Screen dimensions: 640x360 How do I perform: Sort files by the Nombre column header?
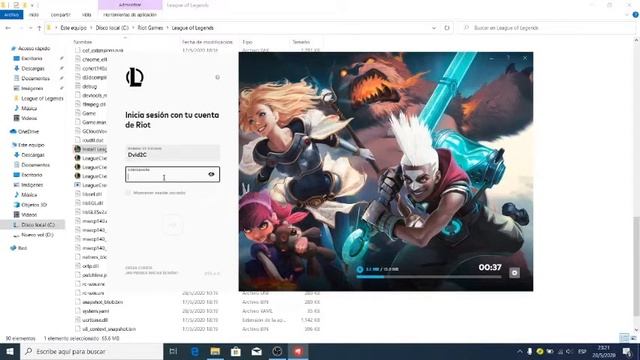click(x=83, y=42)
